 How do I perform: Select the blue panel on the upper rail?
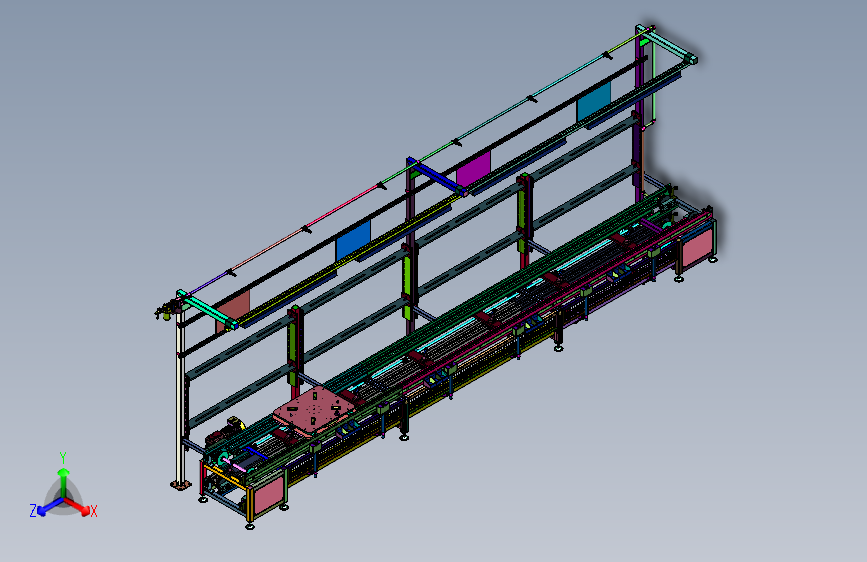[353, 241]
